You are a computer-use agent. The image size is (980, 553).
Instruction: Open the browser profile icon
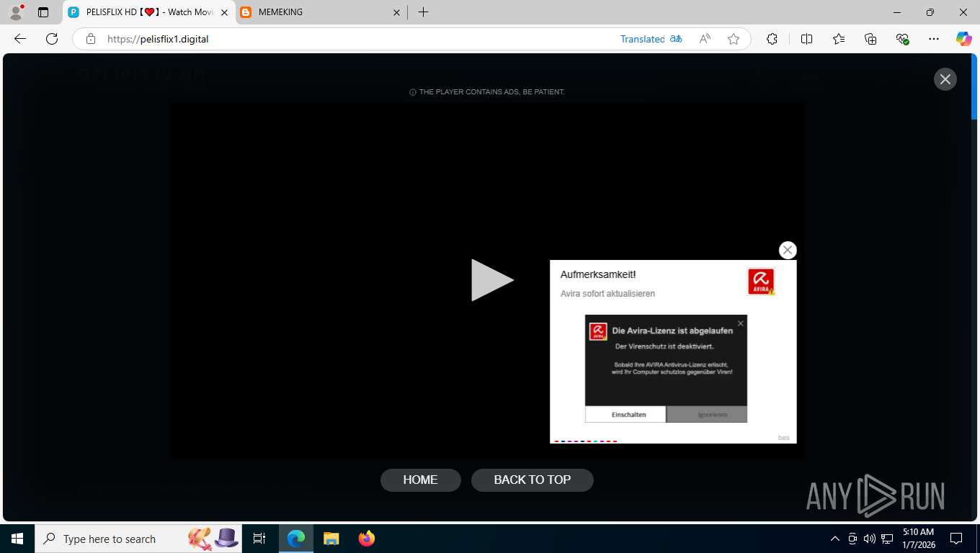tap(16, 12)
